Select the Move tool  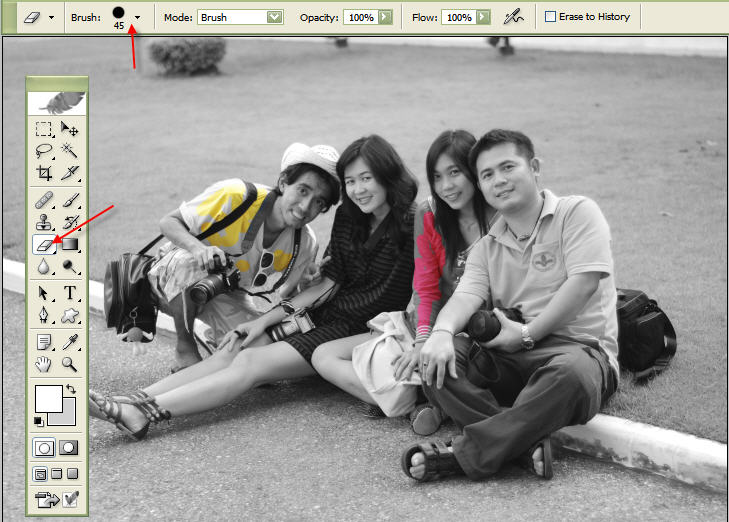pos(70,129)
